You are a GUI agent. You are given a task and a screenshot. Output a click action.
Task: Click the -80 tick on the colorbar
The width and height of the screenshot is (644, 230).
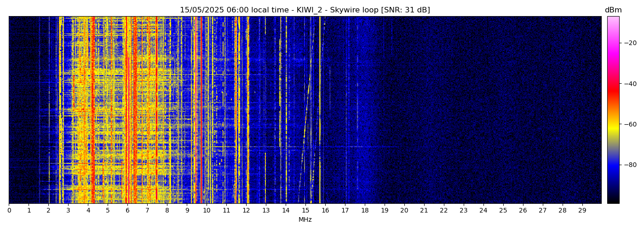click(630, 165)
